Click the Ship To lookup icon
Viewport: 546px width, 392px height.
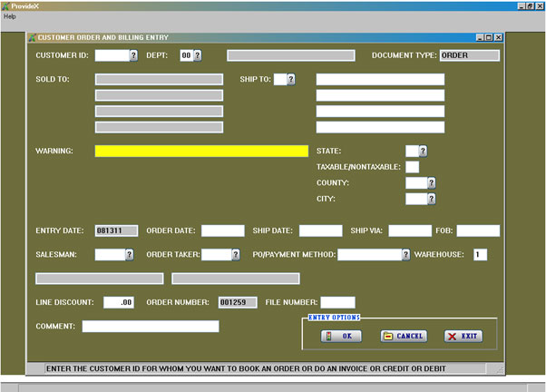tap(291, 79)
